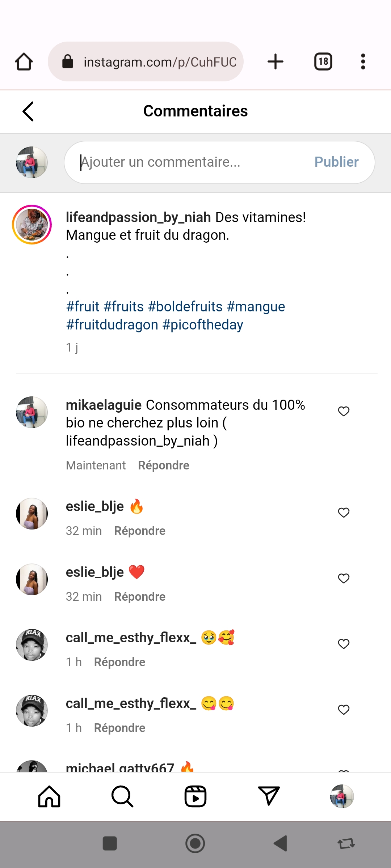
Task: Tap the browser home icon
Action: [24, 61]
